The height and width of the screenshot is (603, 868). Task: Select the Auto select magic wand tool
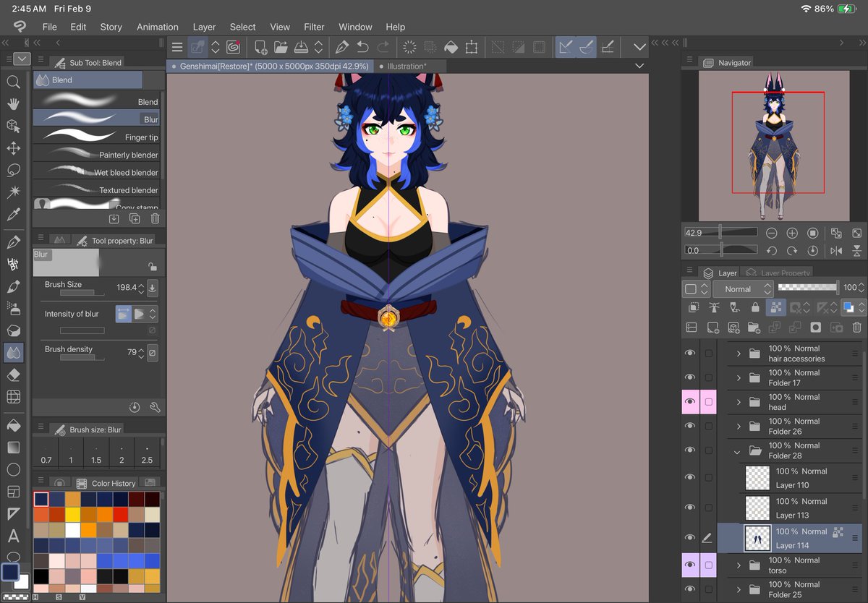click(13, 192)
